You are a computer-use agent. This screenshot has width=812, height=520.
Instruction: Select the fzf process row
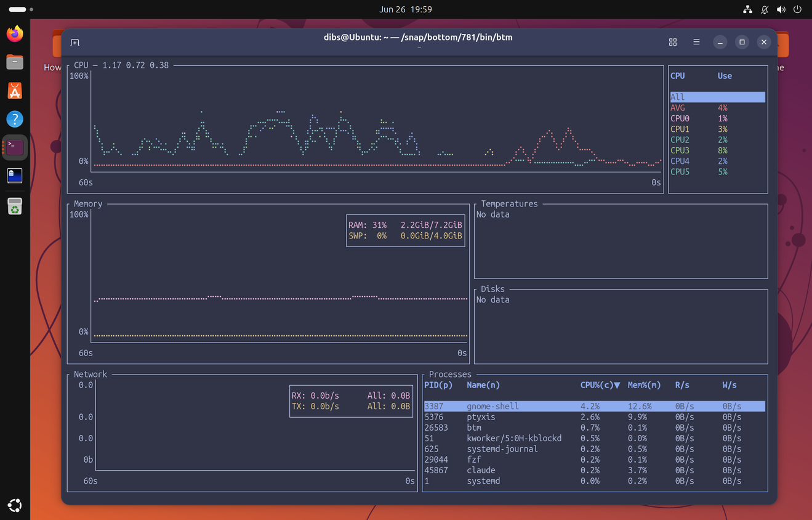pos(595,460)
